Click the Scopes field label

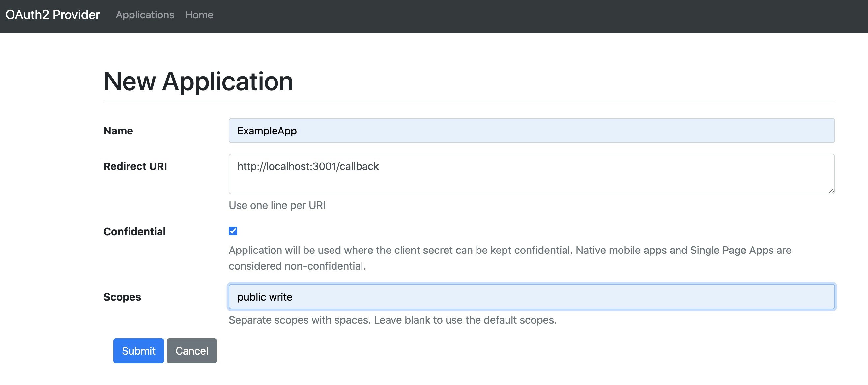click(122, 297)
